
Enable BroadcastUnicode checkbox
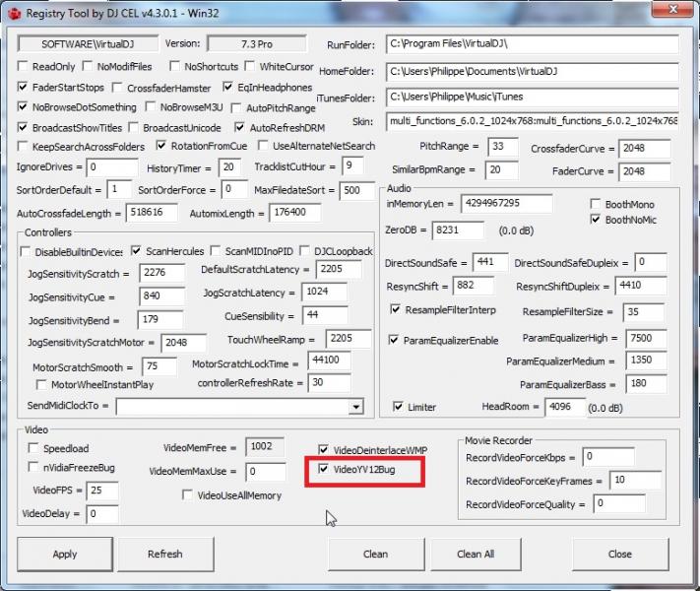133,127
